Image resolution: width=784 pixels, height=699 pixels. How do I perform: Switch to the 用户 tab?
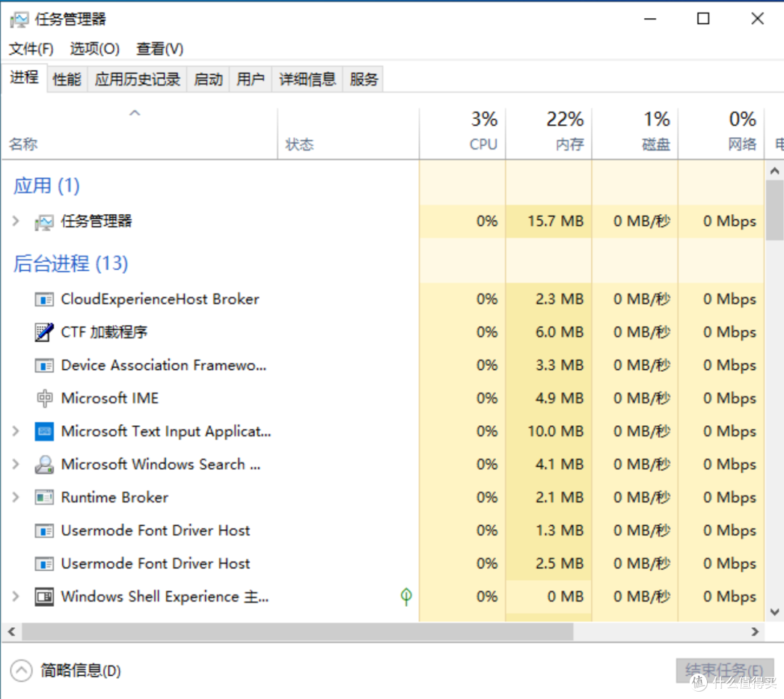[x=250, y=79]
